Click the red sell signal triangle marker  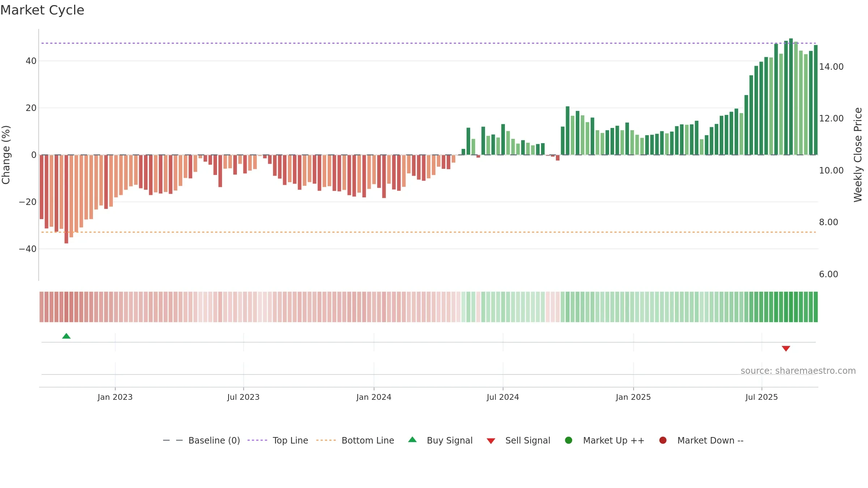coord(786,348)
